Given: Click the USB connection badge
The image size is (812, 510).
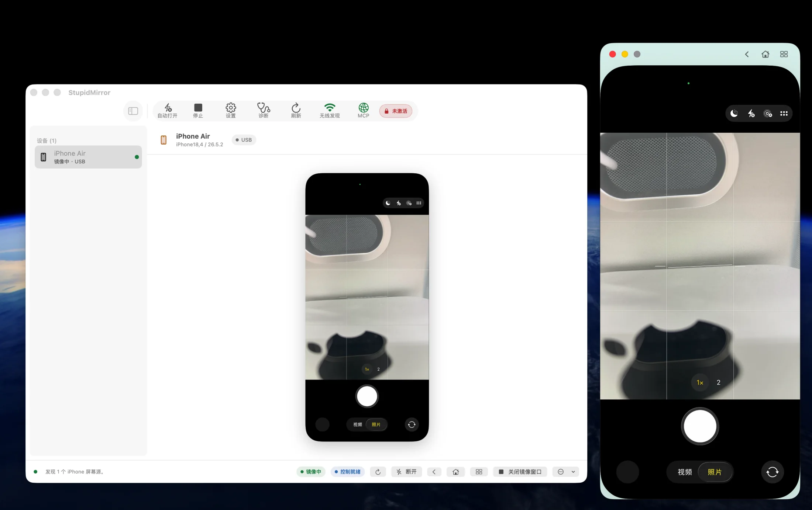Looking at the screenshot, I should coord(244,140).
